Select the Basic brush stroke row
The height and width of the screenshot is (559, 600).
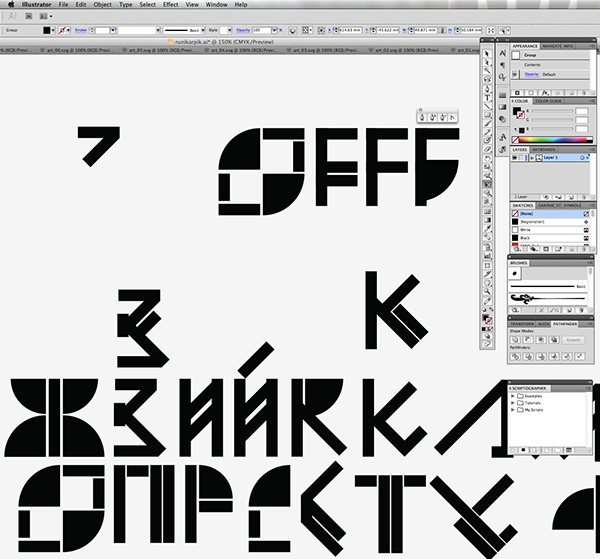(548, 286)
